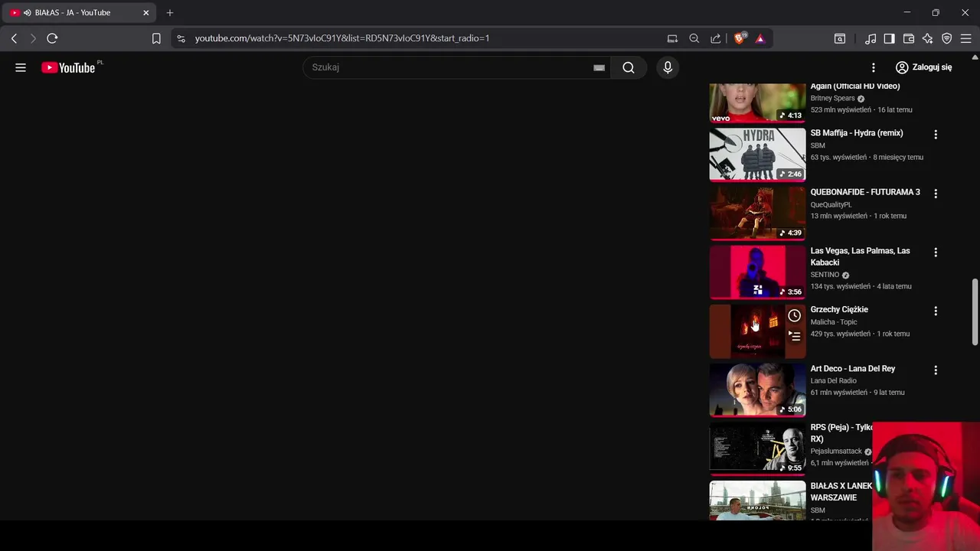Image resolution: width=980 pixels, height=551 pixels.
Task: Go back with the browser back arrow
Action: (x=14, y=38)
